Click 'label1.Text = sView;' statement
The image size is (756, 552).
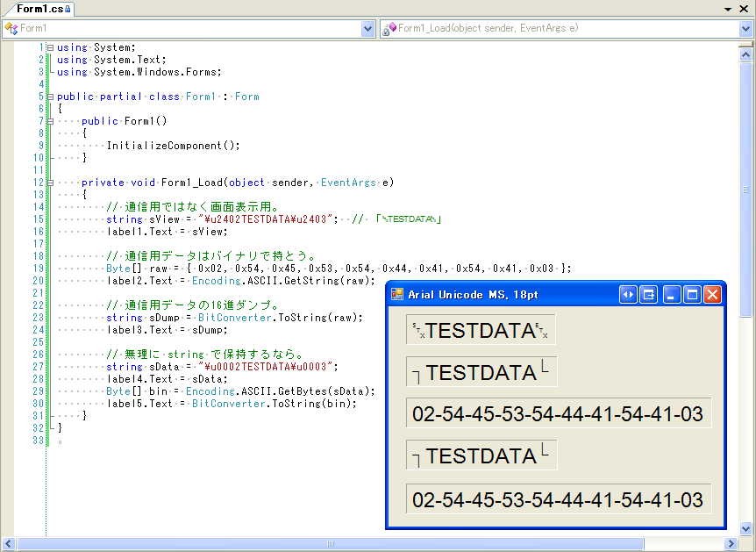167,232
